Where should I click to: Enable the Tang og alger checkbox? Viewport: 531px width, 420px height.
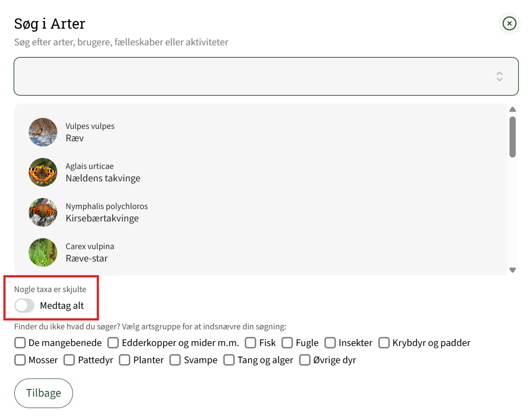(x=229, y=360)
